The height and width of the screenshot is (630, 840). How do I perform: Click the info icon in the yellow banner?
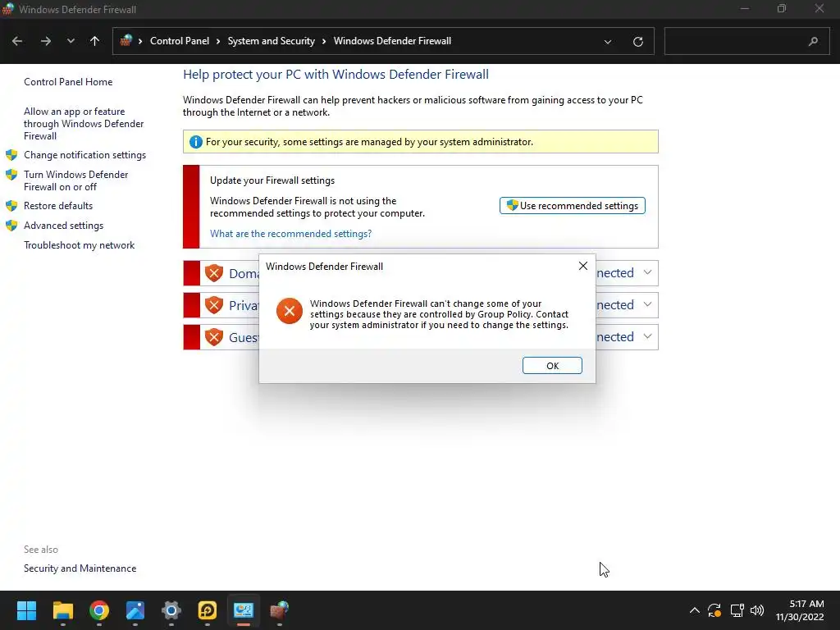195,142
